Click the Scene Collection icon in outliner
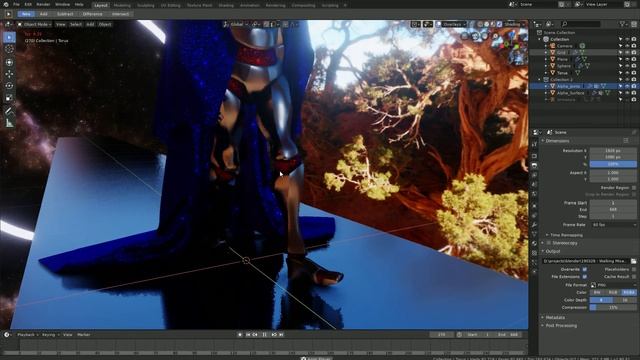The image size is (640, 360). (x=540, y=33)
